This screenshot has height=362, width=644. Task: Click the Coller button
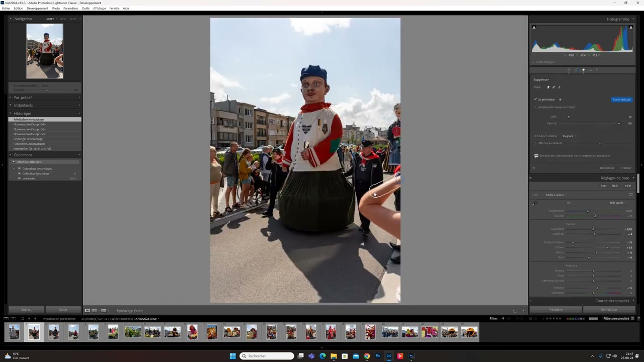[x=63, y=310]
